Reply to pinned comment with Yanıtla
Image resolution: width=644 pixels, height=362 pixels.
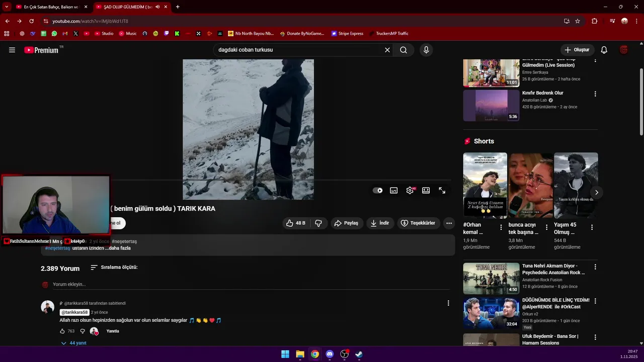point(113,331)
